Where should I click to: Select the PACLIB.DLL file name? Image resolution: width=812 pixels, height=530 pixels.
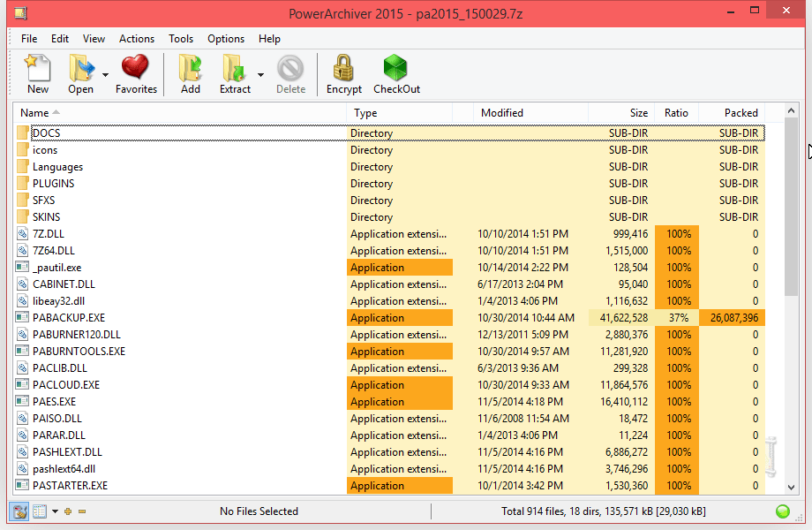(59, 368)
